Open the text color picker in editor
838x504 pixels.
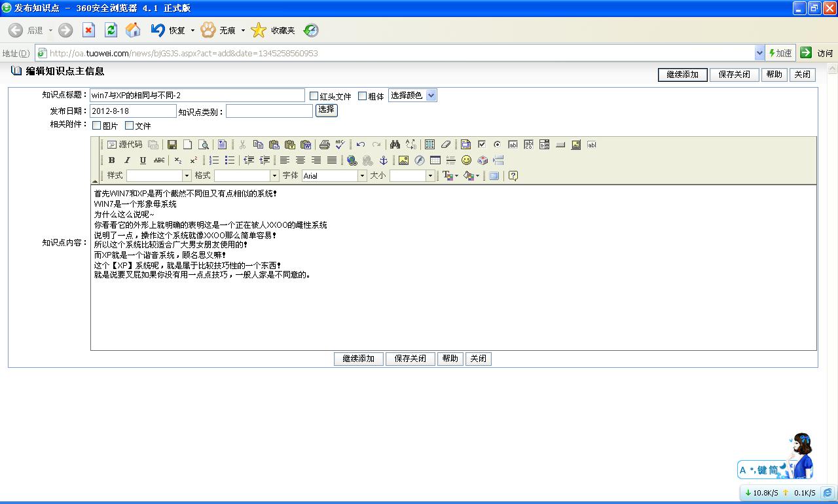coord(450,175)
